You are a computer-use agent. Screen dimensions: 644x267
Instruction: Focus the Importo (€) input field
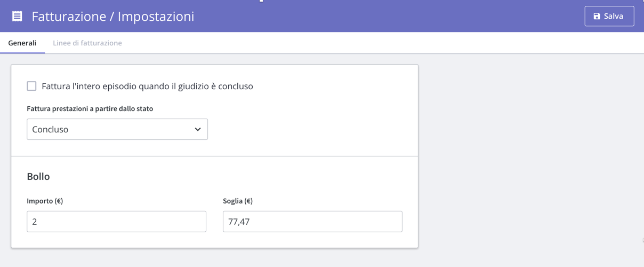coord(116,222)
